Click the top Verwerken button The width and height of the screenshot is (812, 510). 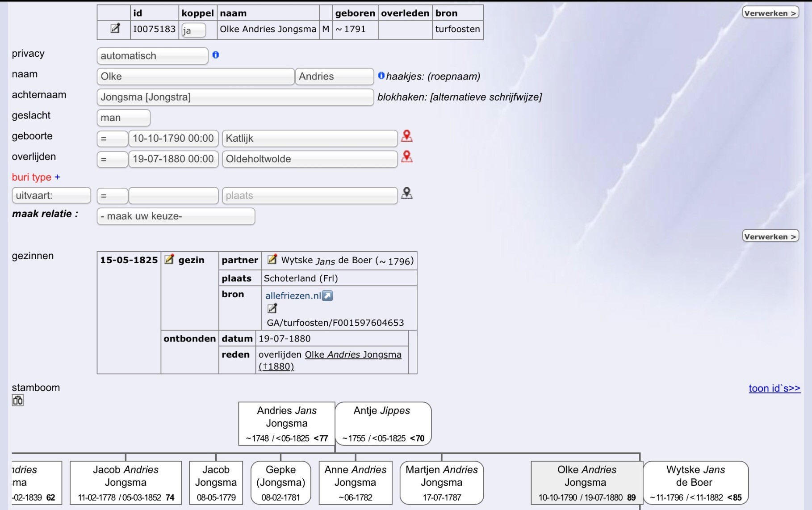point(770,13)
